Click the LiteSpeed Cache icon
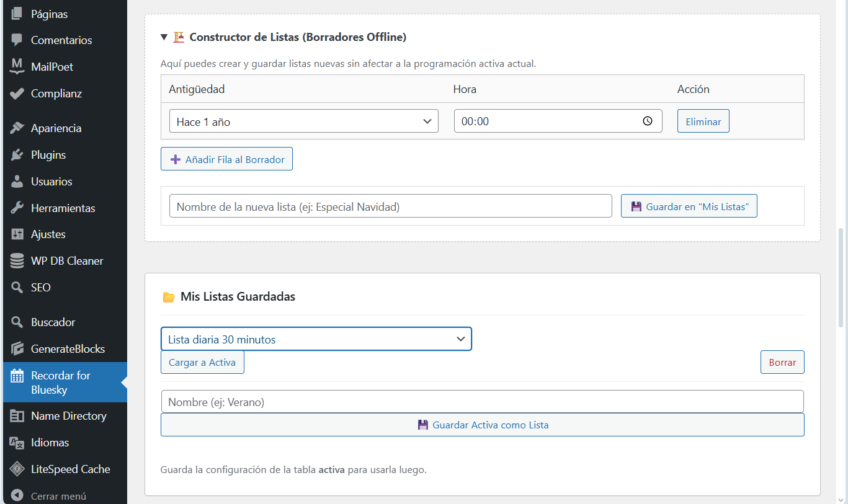 pos(16,469)
